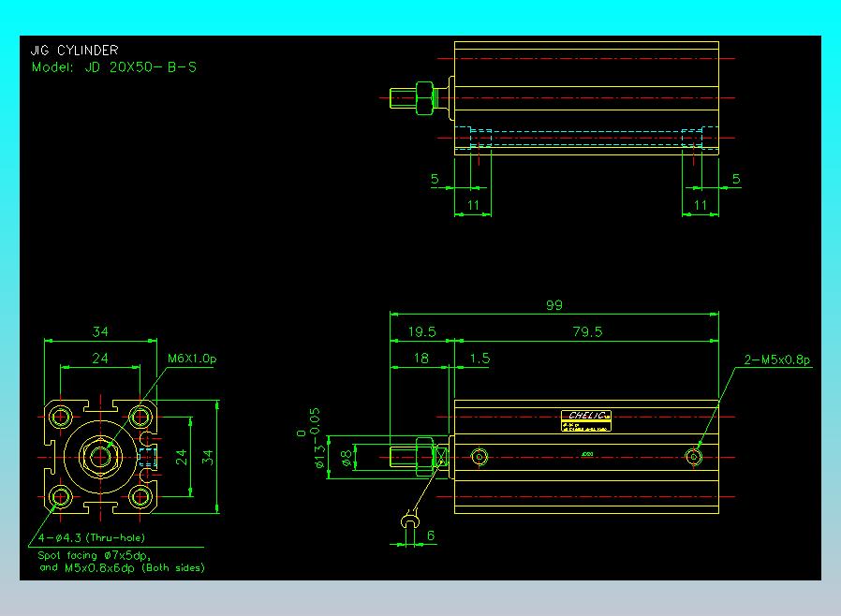Select the vertical rotated "24" dimension

[182, 457]
